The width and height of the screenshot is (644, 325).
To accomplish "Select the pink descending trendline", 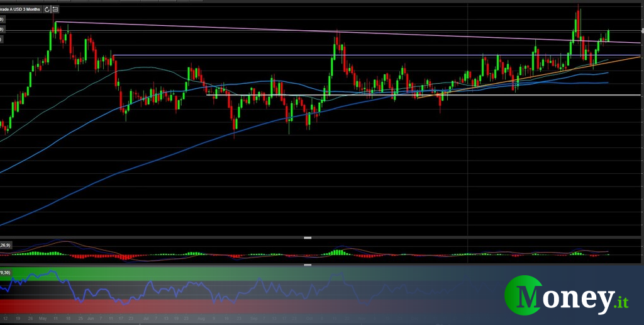I will coord(348,32).
